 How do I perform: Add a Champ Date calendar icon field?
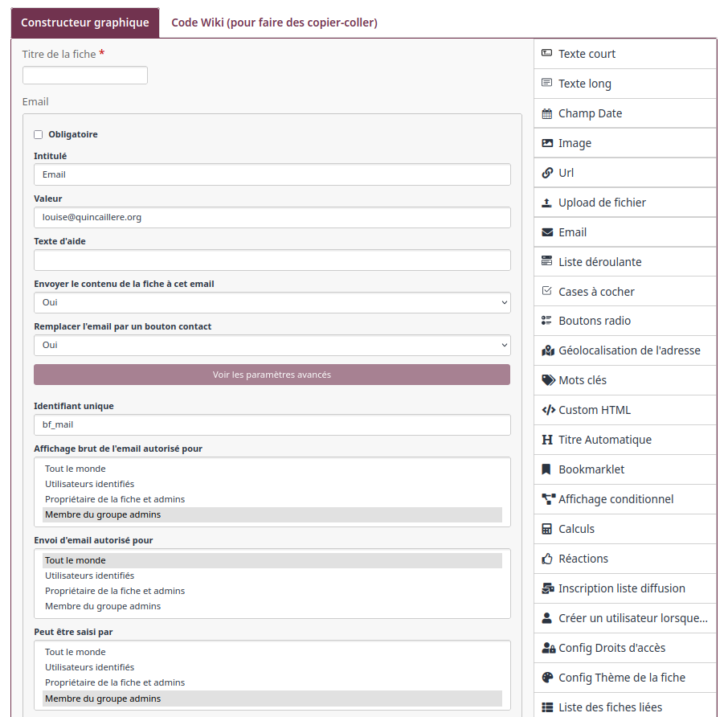click(547, 113)
